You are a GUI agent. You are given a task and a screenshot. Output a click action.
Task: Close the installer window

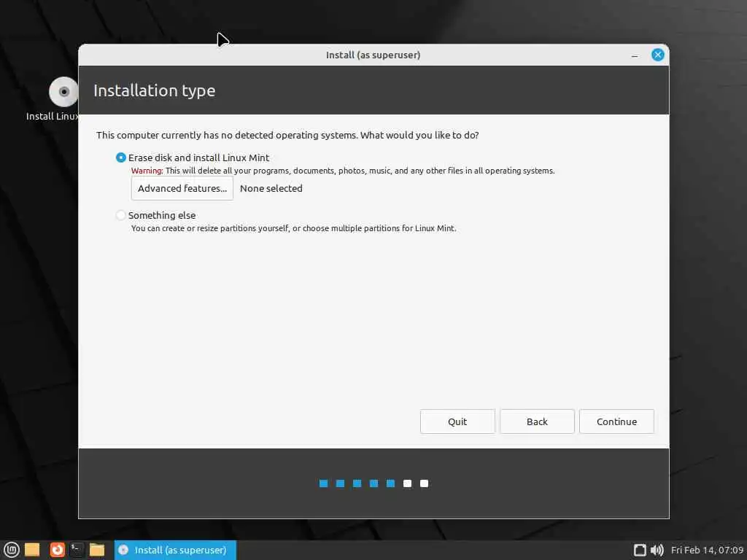tap(658, 55)
